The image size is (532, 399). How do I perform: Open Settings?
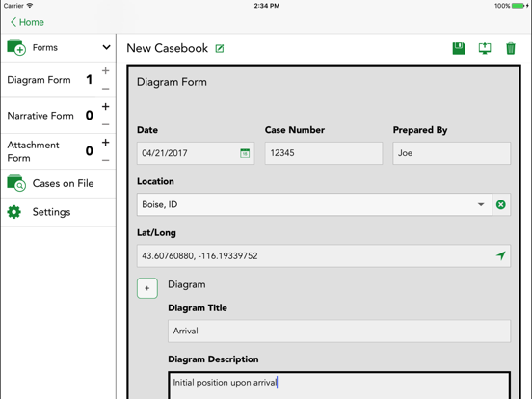pyautogui.click(x=59, y=212)
